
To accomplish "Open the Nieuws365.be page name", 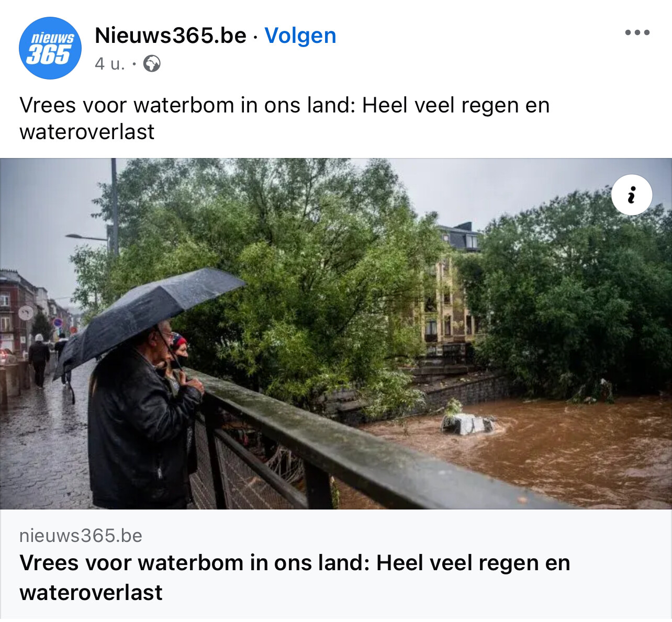I will point(171,36).
